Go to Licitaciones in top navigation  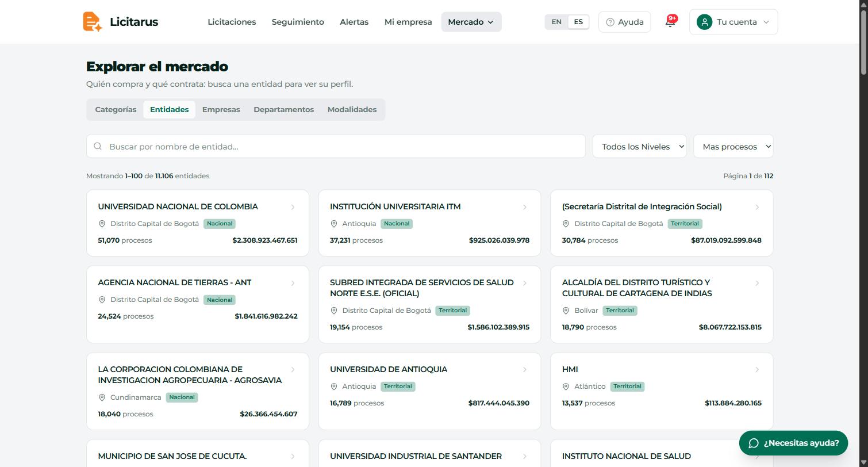tap(232, 22)
